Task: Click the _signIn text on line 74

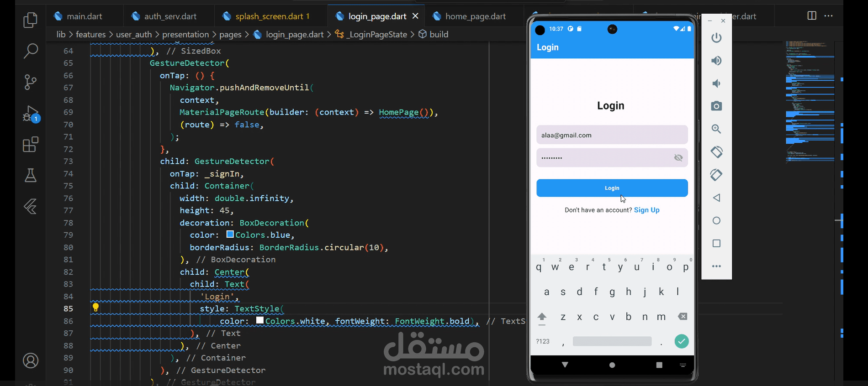Action: tap(222, 174)
